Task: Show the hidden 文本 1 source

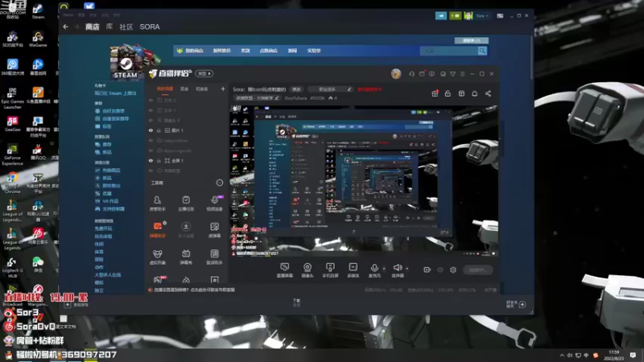Action: (151, 110)
